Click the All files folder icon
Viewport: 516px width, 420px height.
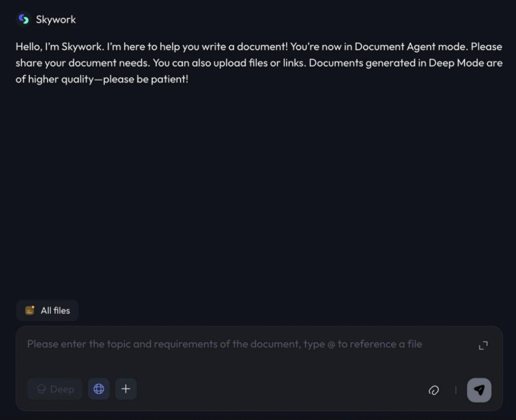tap(30, 311)
